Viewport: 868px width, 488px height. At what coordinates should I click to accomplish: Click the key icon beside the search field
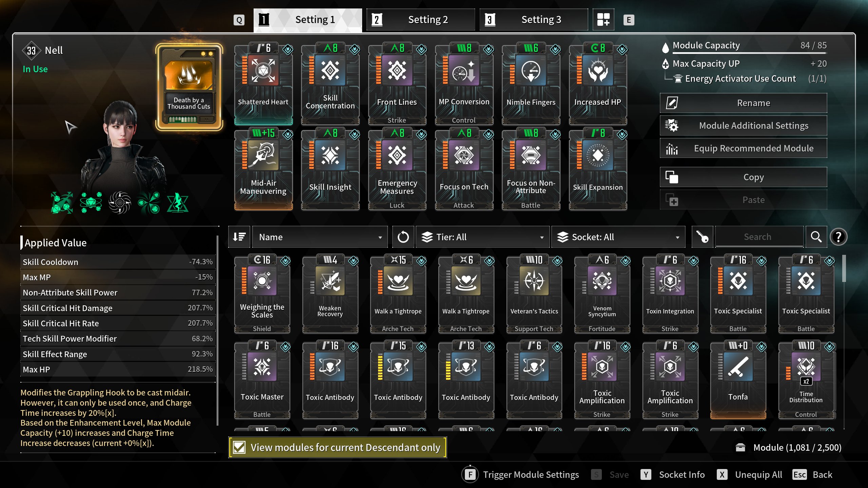pos(702,237)
